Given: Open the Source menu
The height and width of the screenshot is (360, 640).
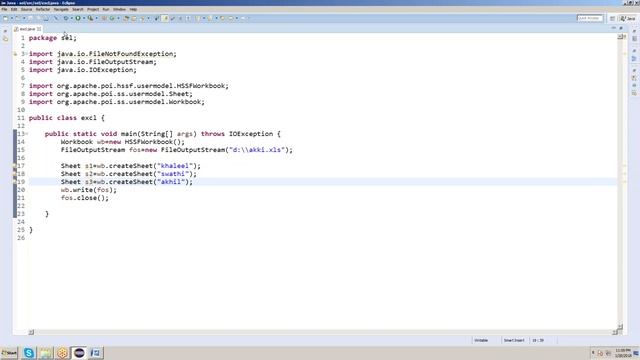Looking at the screenshot, I should pos(26,9).
